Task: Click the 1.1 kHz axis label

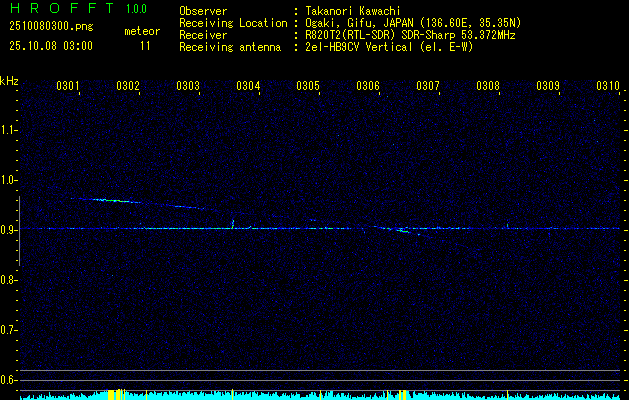Action: 9,130
